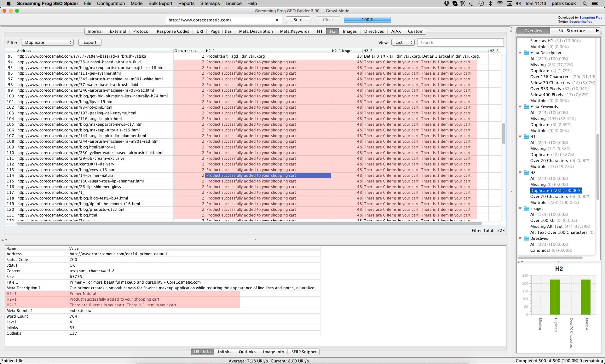Open the Wi-Fi status icon

(x=500, y=3)
